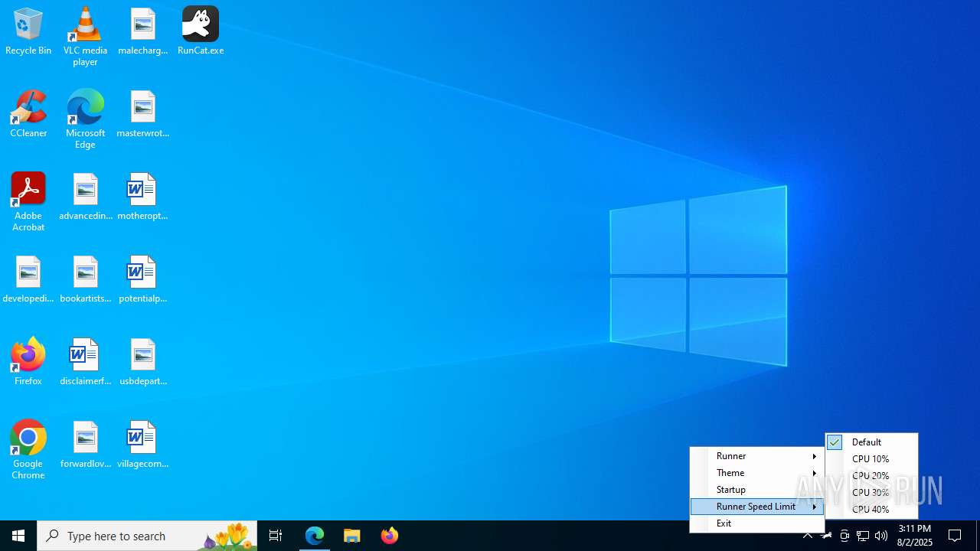Expand the Runner submenu
This screenshot has width=980, height=551.
point(757,456)
